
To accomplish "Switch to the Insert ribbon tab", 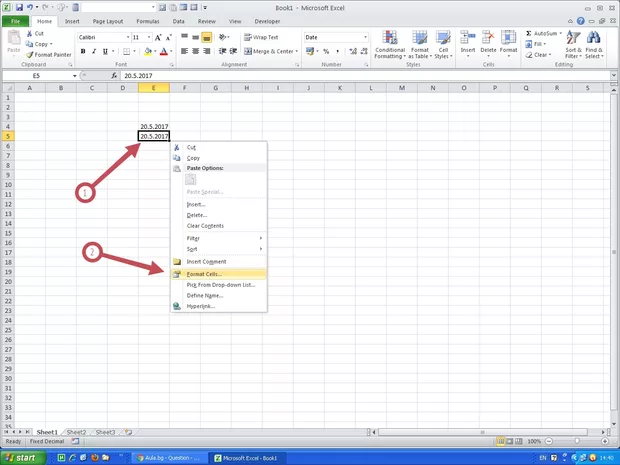I will coord(72,21).
